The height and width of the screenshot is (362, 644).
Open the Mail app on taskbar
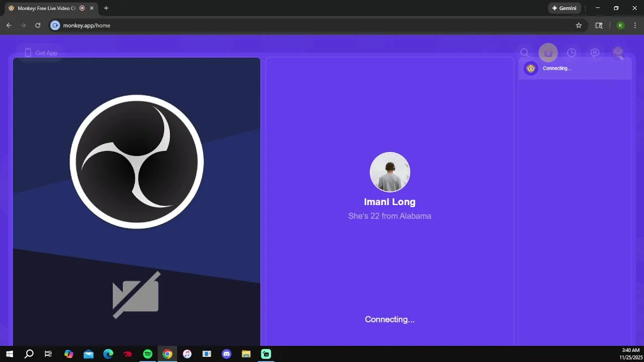[89, 354]
